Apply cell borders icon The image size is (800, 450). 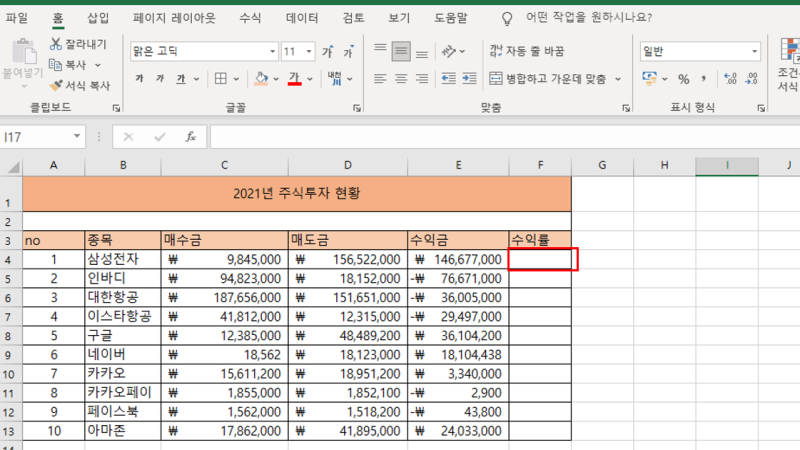pyautogui.click(x=221, y=79)
